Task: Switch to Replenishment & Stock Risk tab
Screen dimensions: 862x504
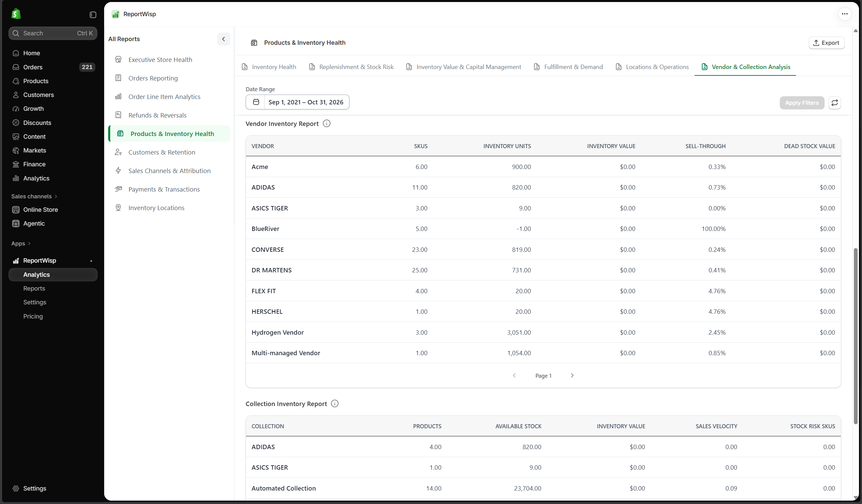Action: [351, 67]
